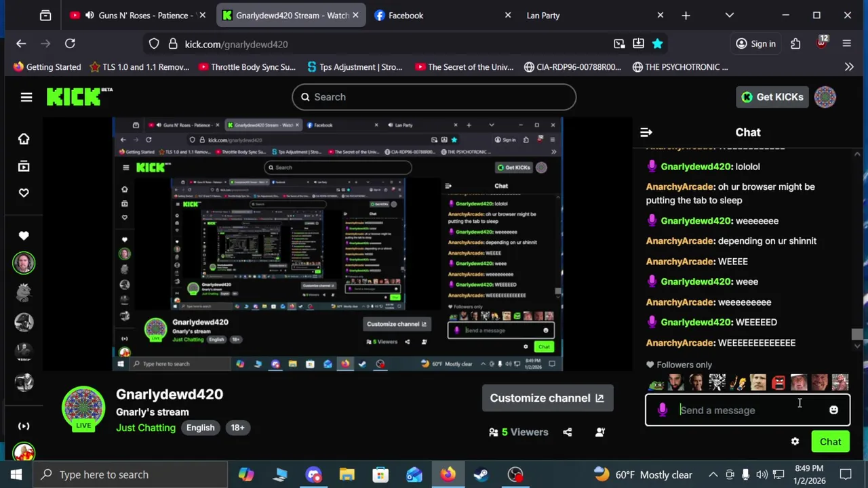Click the purple microphone badge in the message box
868x488 pixels.
(663, 410)
